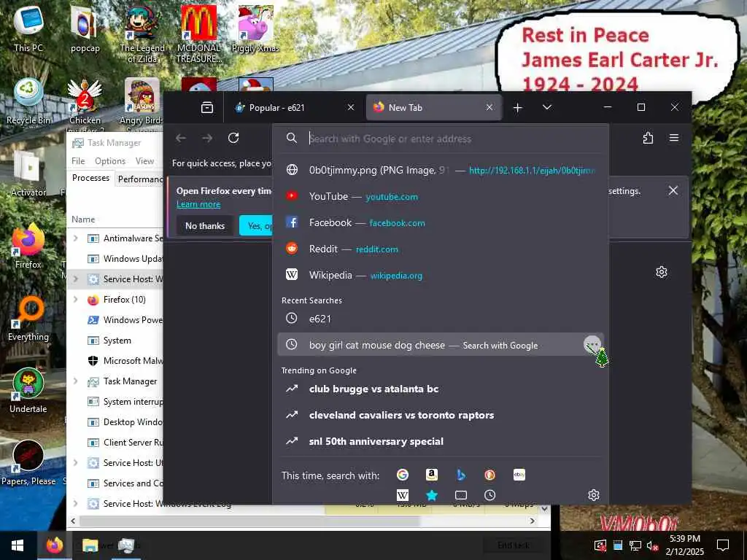Follow the Learn more link
The image size is (747, 560).
click(198, 204)
